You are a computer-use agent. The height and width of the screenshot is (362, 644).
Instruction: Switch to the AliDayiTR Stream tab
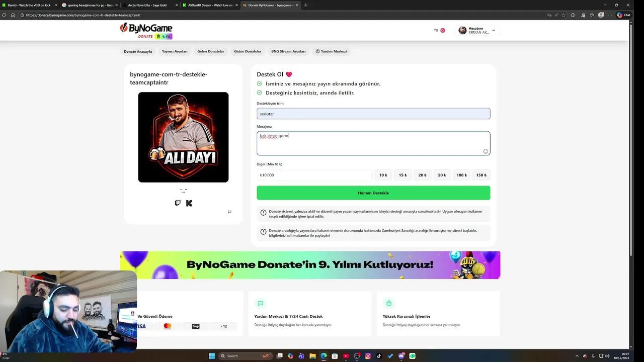[210, 5]
